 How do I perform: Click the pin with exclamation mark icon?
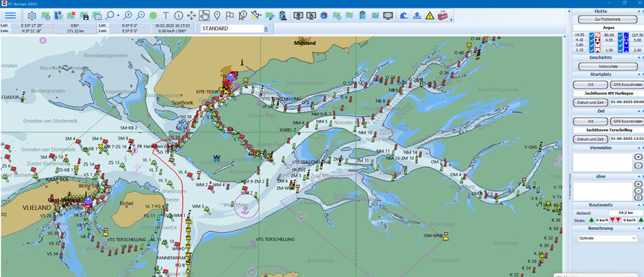click(243, 16)
